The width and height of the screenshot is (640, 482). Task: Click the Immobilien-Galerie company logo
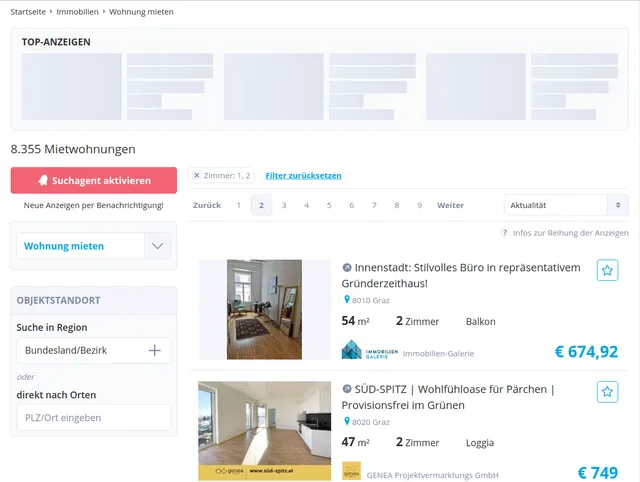[x=369, y=352]
